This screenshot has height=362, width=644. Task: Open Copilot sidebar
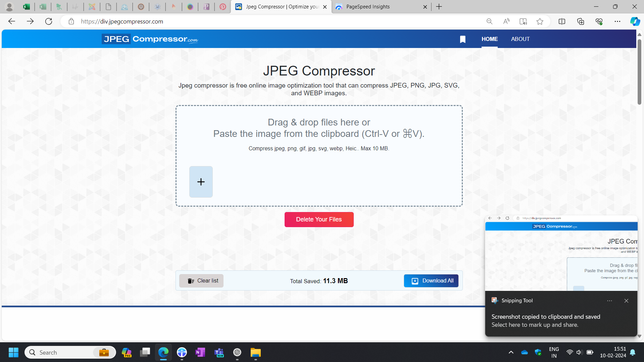(x=635, y=21)
